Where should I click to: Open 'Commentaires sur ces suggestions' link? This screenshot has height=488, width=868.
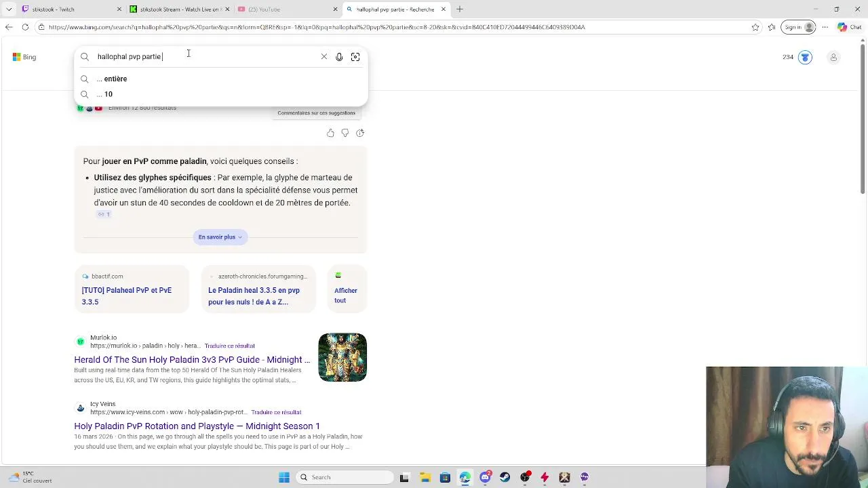(316, 113)
